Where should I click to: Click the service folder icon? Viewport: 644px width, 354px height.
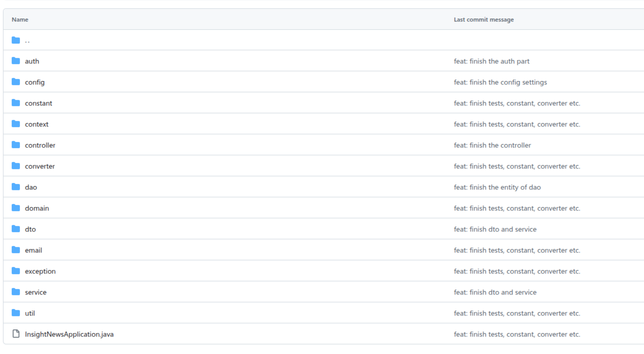[x=16, y=292]
